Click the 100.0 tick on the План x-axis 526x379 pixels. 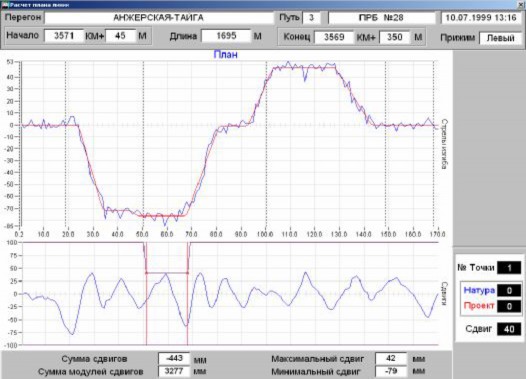[265, 234]
